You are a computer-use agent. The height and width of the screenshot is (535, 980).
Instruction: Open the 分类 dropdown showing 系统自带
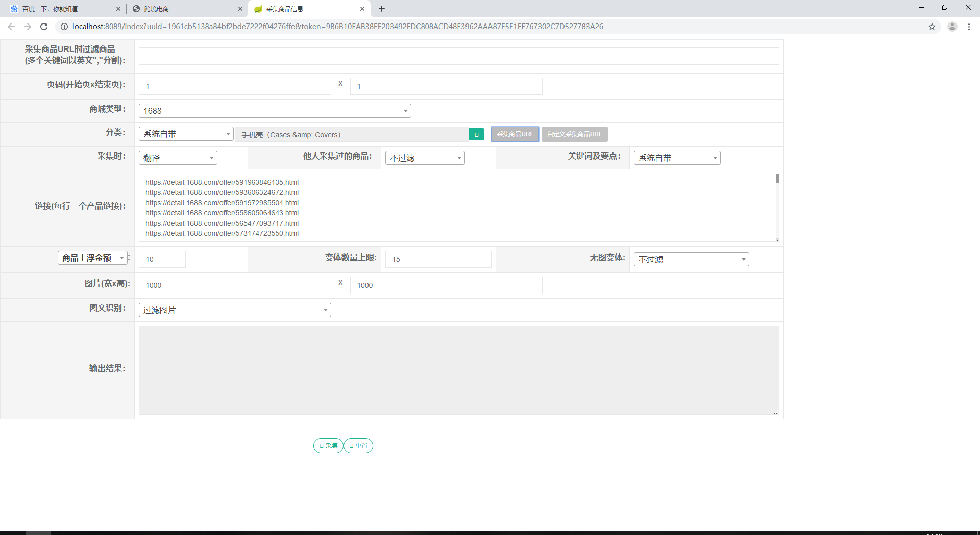(x=186, y=134)
